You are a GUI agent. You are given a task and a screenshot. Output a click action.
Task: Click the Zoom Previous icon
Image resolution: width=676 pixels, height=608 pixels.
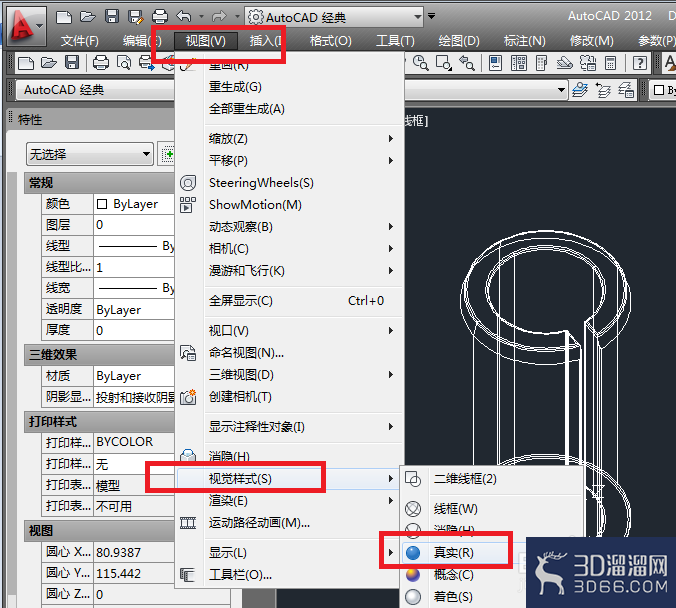coord(467,63)
